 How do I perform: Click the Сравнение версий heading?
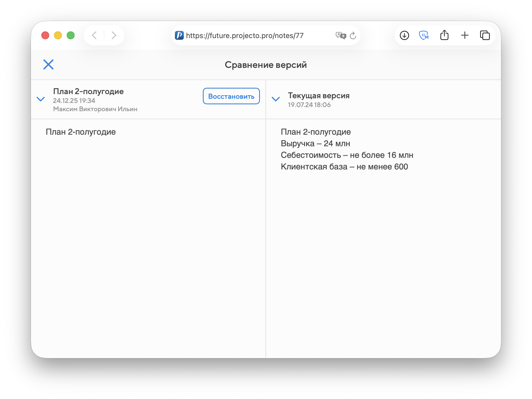[x=265, y=65]
